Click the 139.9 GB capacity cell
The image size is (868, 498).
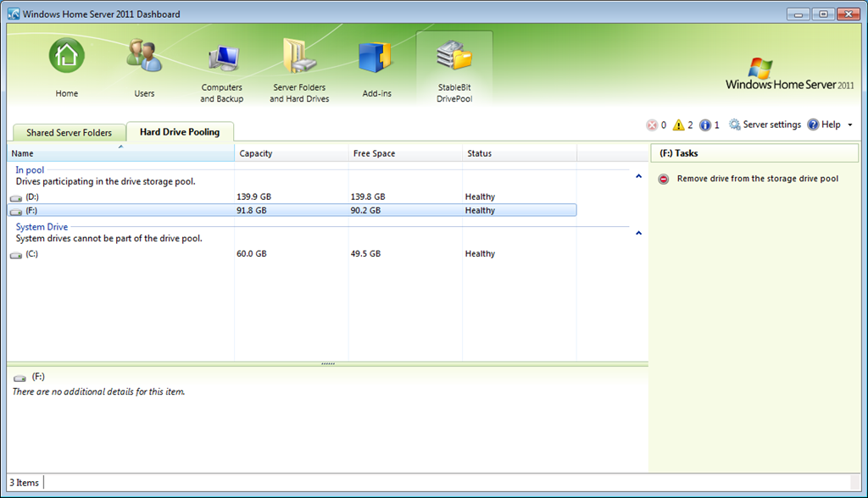253,196
